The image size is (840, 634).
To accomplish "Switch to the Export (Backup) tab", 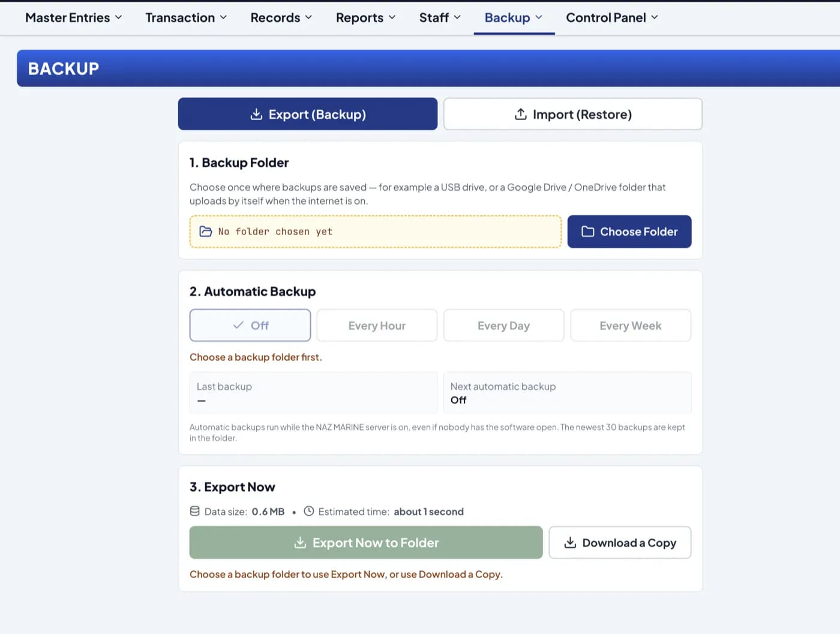I will [x=308, y=114].
